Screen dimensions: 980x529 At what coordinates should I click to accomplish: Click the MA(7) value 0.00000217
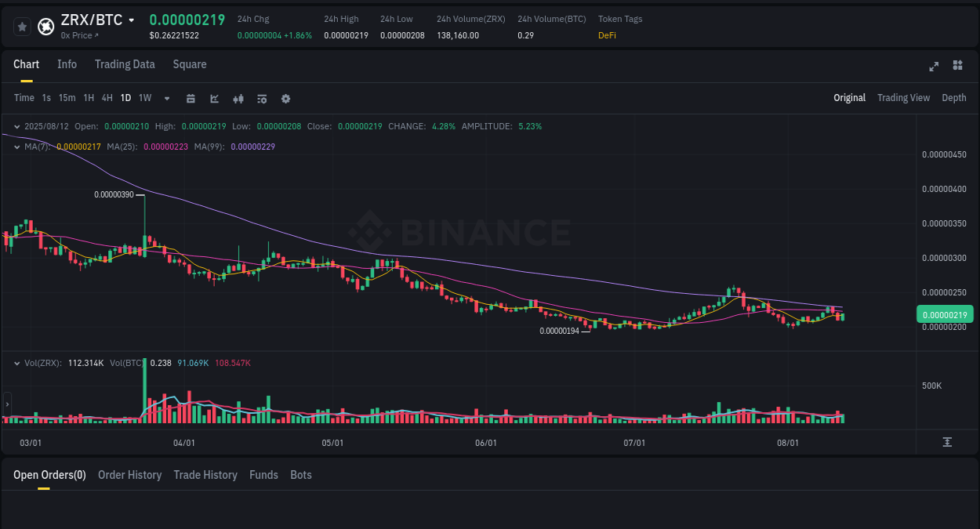point(78,147)
